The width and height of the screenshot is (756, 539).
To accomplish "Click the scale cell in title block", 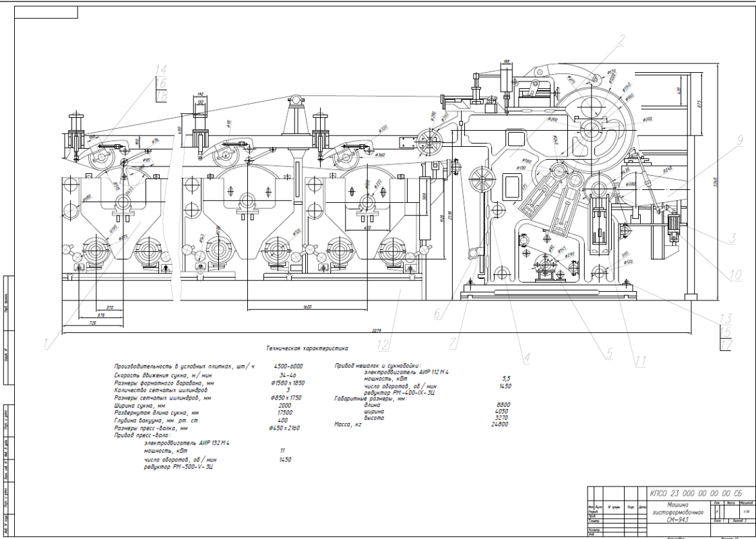I will 746,510.
